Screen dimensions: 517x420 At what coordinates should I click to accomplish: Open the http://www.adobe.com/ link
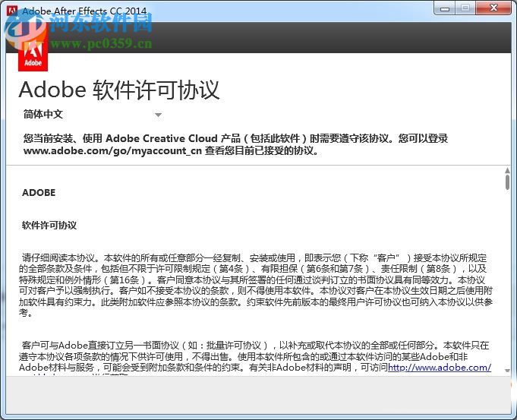pos(440,367)
